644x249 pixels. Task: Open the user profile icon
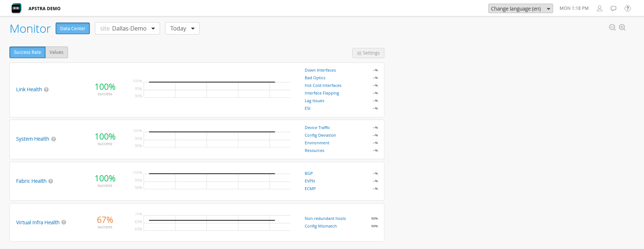tap(600, 8)
